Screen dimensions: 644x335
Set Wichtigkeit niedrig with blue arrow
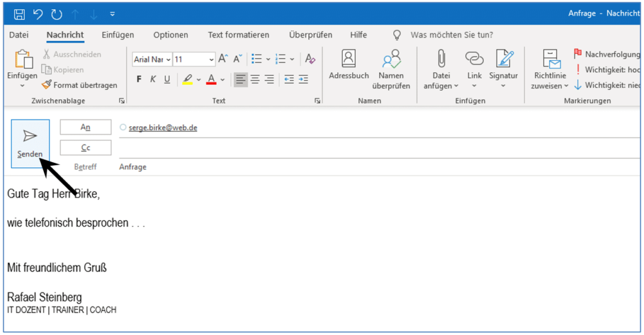click(x=607, y=85)
